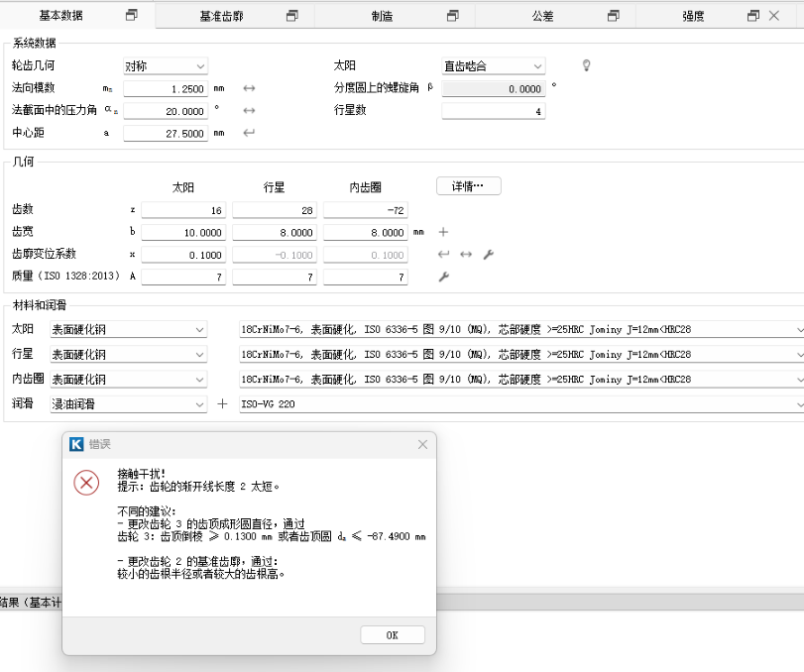Click the 详情 button
Viewport: 804px width, 672px height.
click(x=469, y=186)
